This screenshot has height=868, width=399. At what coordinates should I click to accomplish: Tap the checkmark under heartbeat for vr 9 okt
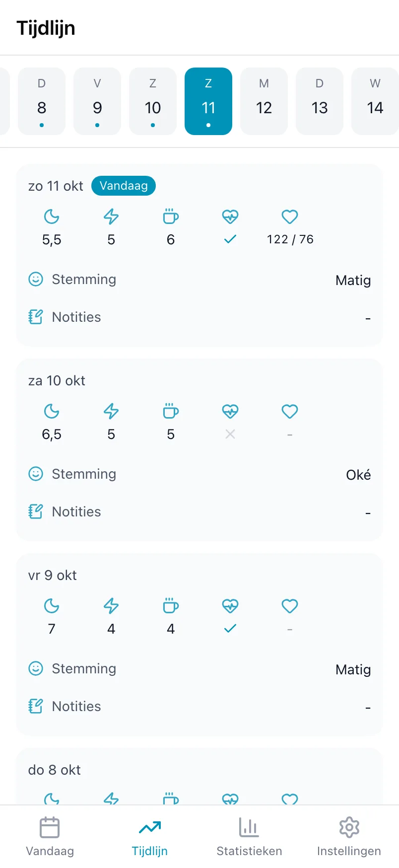[x=230, y=629]
